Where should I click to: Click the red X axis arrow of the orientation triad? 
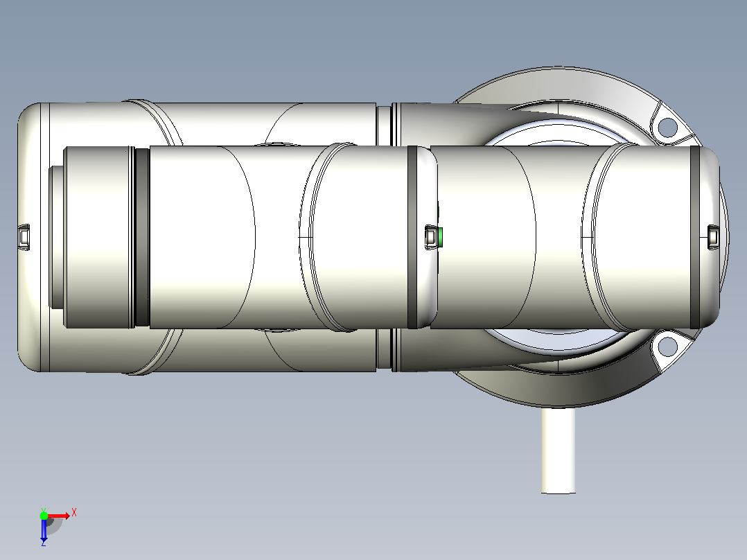point(58,516)
